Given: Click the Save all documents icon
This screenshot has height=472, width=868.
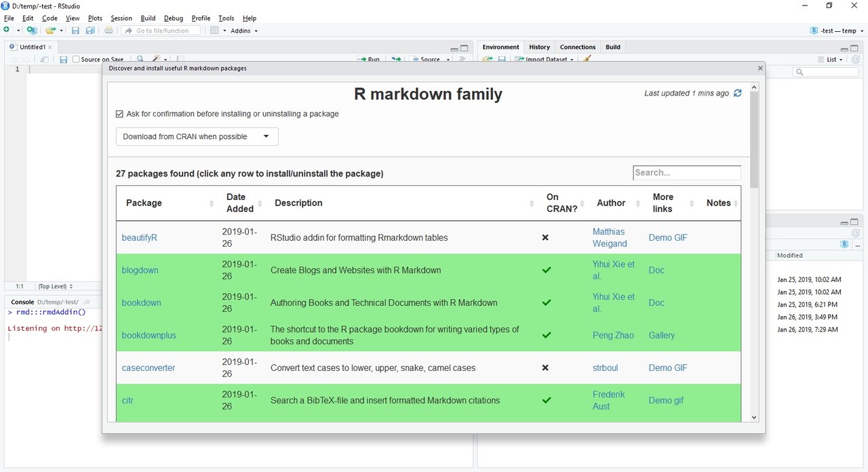Looking at the screenshot, I should tap(90, 31).
